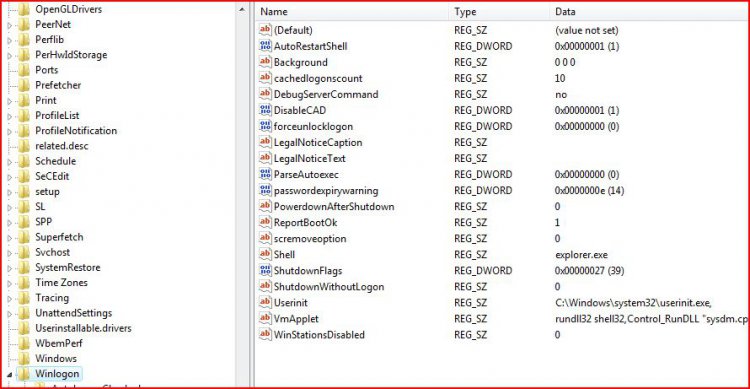Click the '(value not set)' data cell
This screenshot has height=389, width=750.
tap(586, 30)
